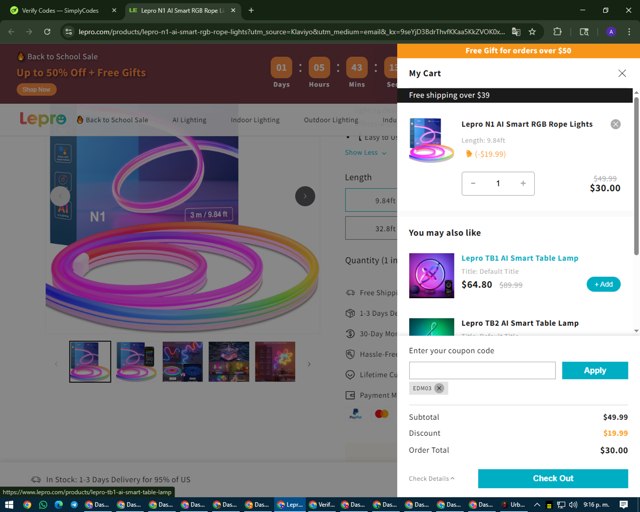Close the Verify Codes tab

click(114, 11)
